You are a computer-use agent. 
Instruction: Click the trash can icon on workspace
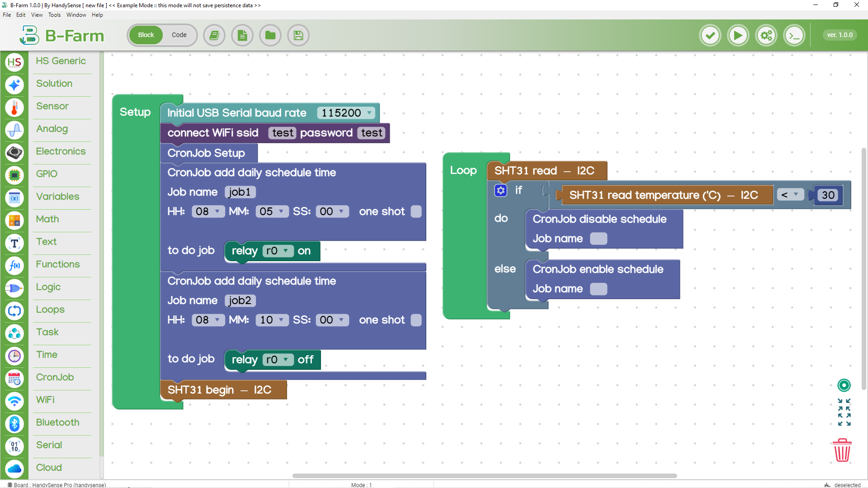click(842, 450)
